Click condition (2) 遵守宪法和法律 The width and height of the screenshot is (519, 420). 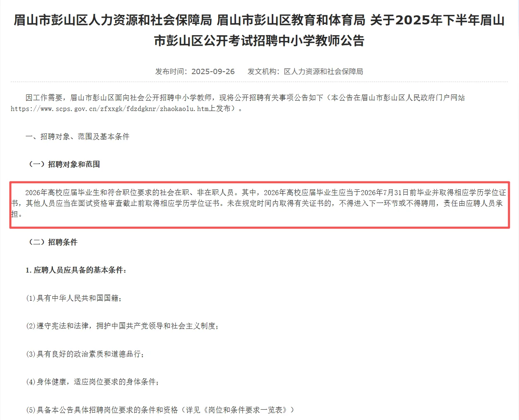pos(122,326)
